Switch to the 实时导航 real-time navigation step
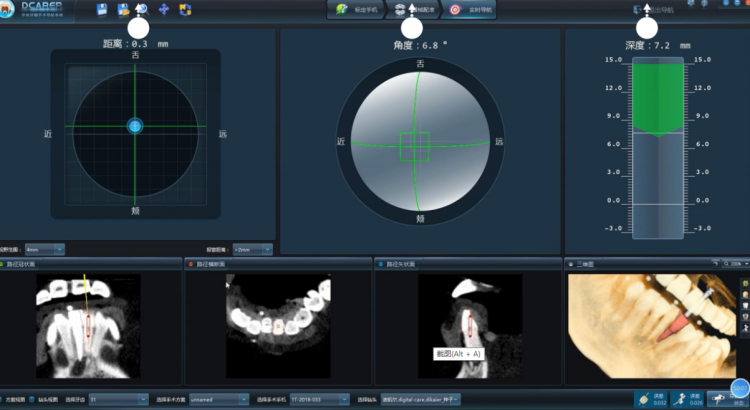 click(469, 10)
